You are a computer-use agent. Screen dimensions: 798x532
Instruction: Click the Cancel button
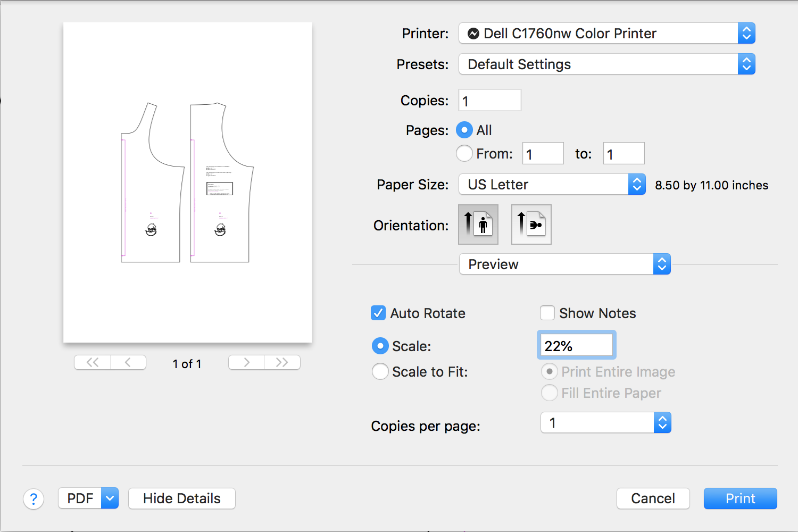coord(653,498)
